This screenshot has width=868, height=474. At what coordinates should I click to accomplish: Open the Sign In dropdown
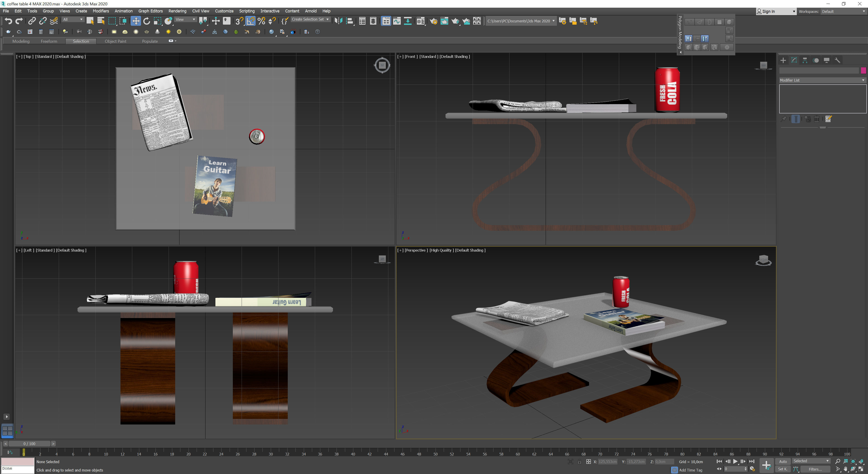coord(776,12)
